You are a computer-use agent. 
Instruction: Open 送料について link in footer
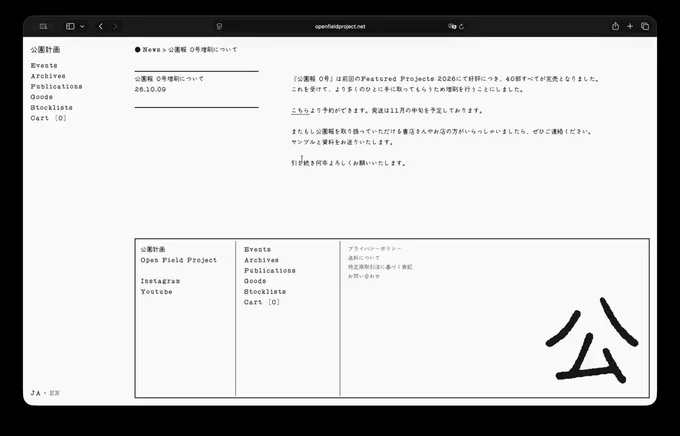[x=364, y=258]
